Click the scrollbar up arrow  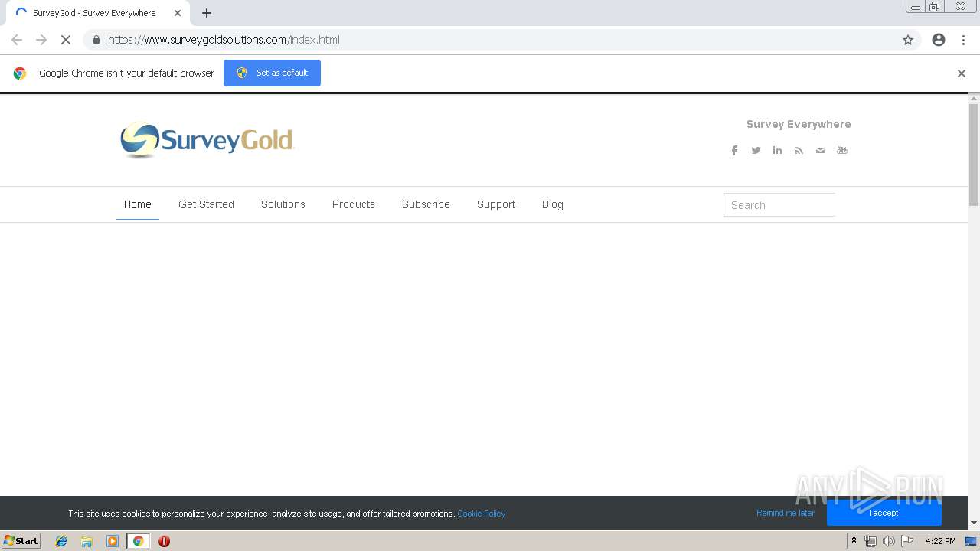(974, 99)
